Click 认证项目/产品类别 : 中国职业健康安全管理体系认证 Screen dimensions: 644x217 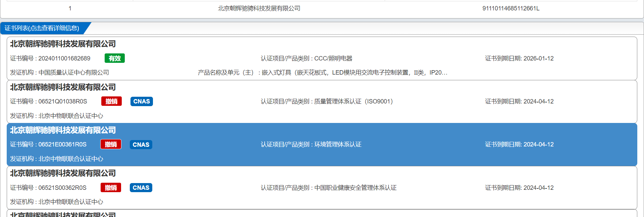point(329,187)
